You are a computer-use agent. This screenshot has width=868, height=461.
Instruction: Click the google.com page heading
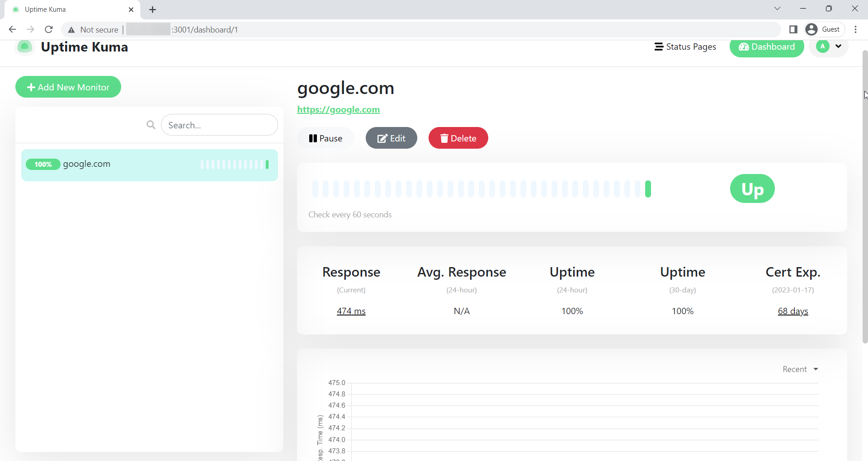coord(346,88)
